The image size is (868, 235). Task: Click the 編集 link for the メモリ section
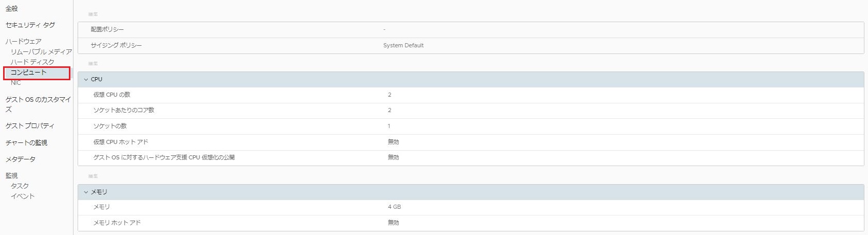click(93, 176)
